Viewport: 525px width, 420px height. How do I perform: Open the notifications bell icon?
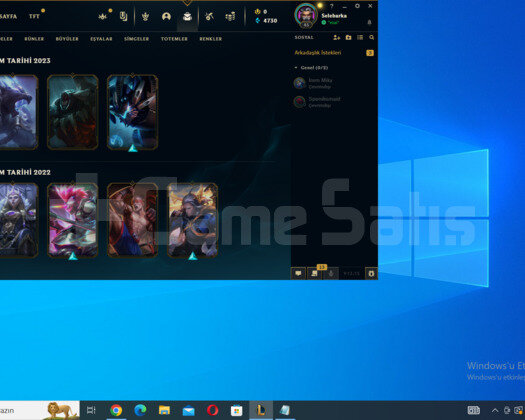click(369, 22)
